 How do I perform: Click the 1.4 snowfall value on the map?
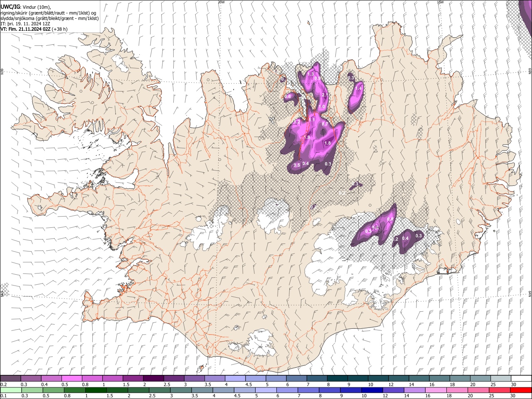358,88
